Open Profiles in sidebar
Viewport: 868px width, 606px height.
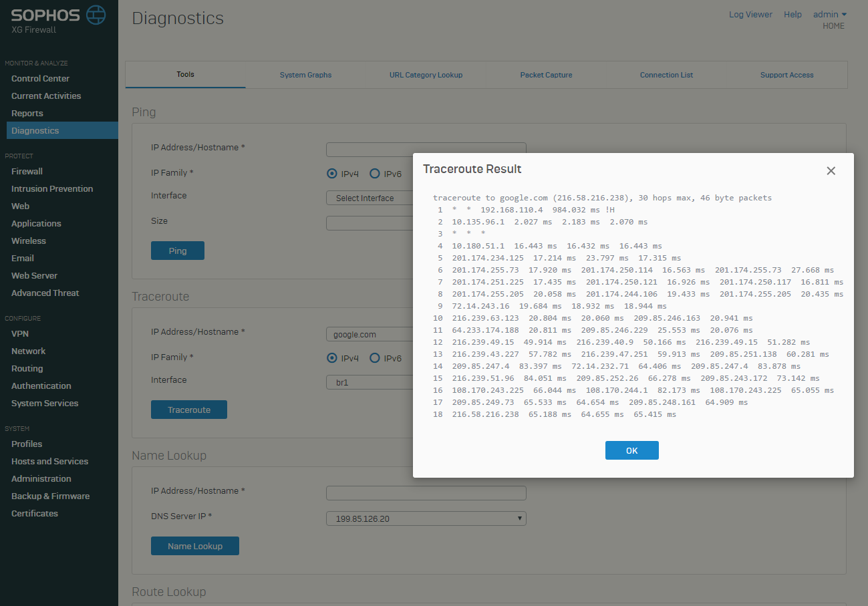(27, 444)
